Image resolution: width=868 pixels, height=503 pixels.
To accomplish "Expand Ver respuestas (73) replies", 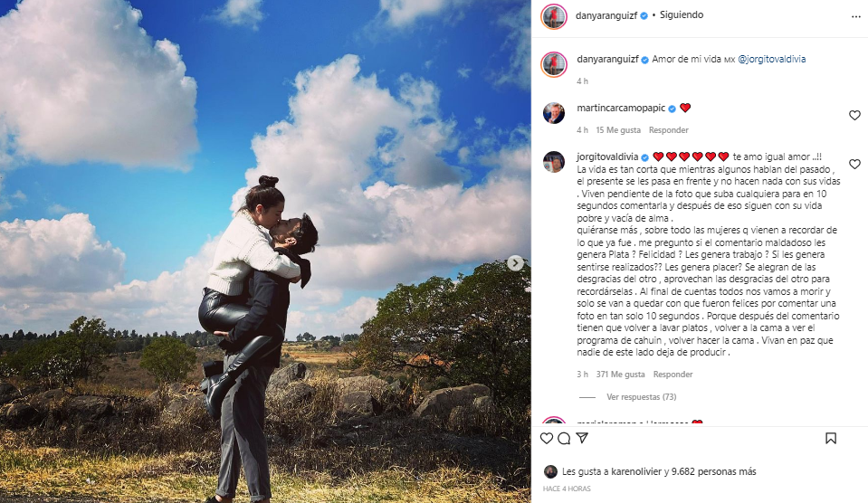I will coord(642,397).
